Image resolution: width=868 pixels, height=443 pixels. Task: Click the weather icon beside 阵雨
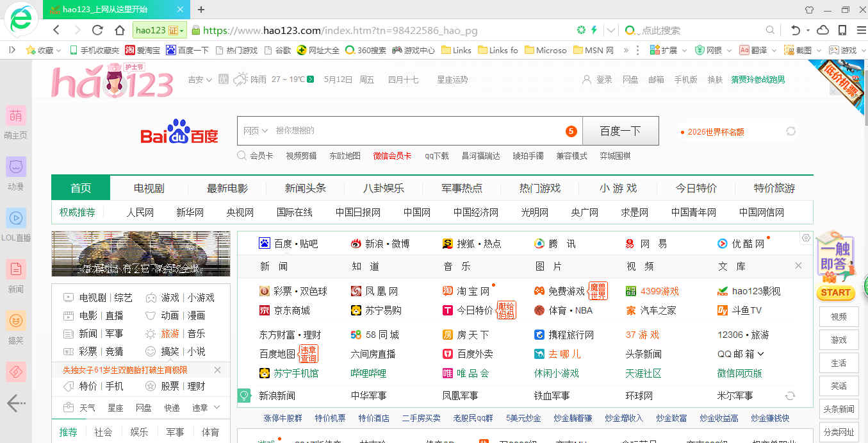click(241, 79)
